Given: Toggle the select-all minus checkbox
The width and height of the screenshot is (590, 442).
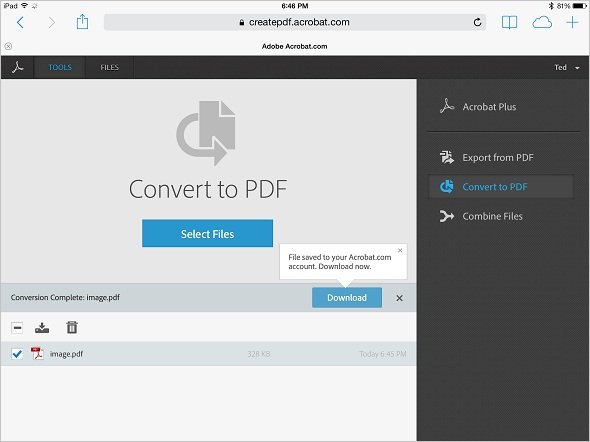Looking at the screenshot, I should coord(17,328).
